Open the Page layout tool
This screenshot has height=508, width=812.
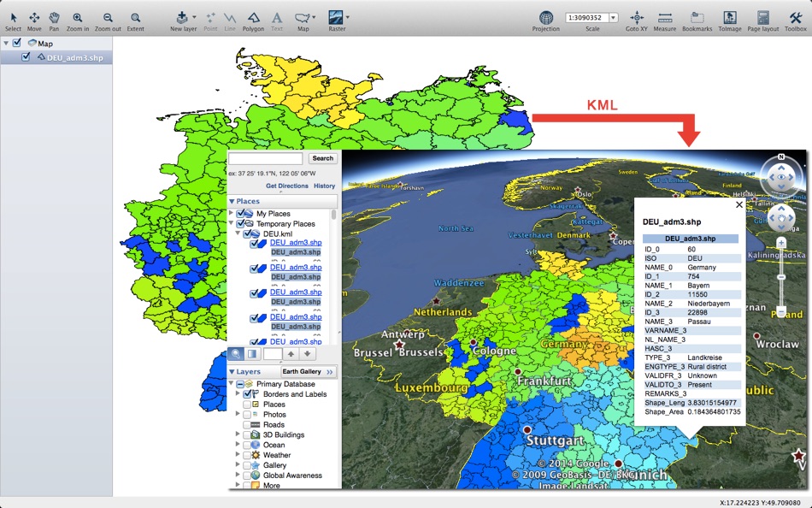[762, 21]
